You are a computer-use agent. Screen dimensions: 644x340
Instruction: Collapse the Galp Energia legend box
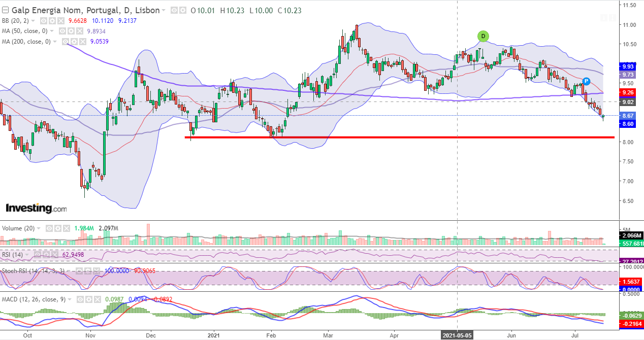tap(6, 10)
